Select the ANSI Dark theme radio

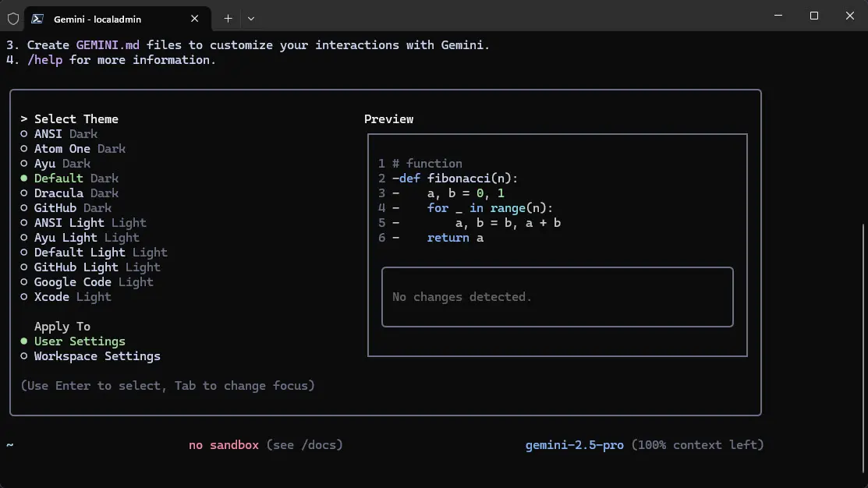coord(58,134)
